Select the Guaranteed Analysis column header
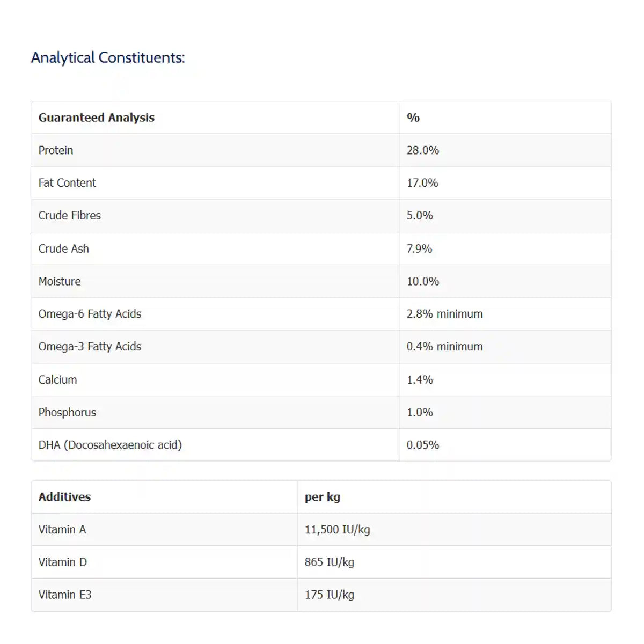The width and height of the screenshot is (644, 644). [x=97, y=118]
